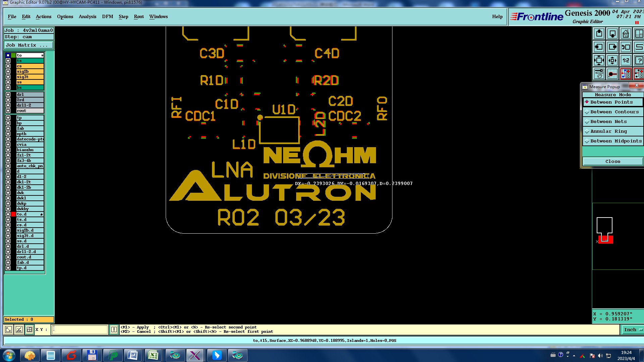The height and width of the screenshot is (362, 644).
Task: Click the colored net traffic-light icon
Action: 626,74
